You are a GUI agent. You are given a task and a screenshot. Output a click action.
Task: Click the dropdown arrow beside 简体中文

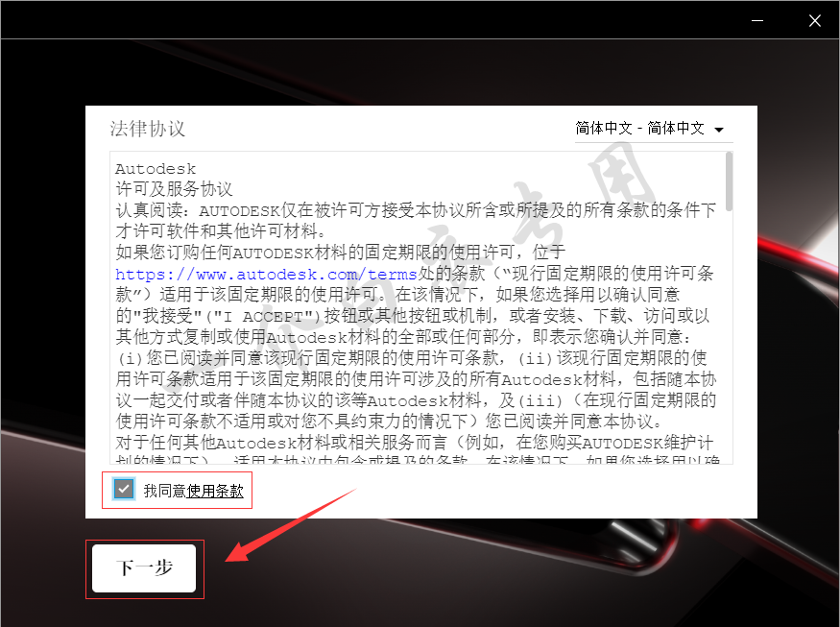tap(719, 130)
